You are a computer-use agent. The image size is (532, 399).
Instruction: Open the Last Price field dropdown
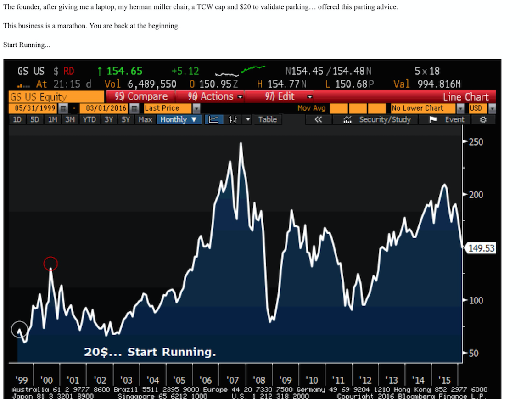pyautogui.click(x=196, y=108)
